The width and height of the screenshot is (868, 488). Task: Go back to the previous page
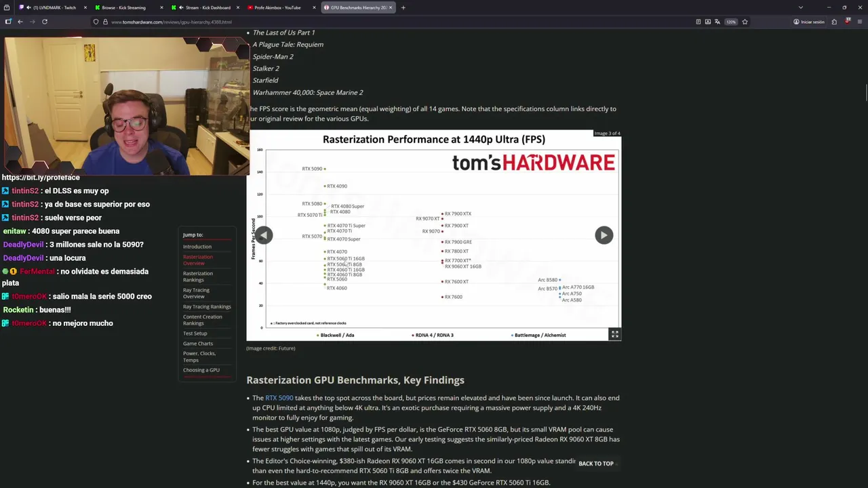pyautogui.click(x=20, y=22)
